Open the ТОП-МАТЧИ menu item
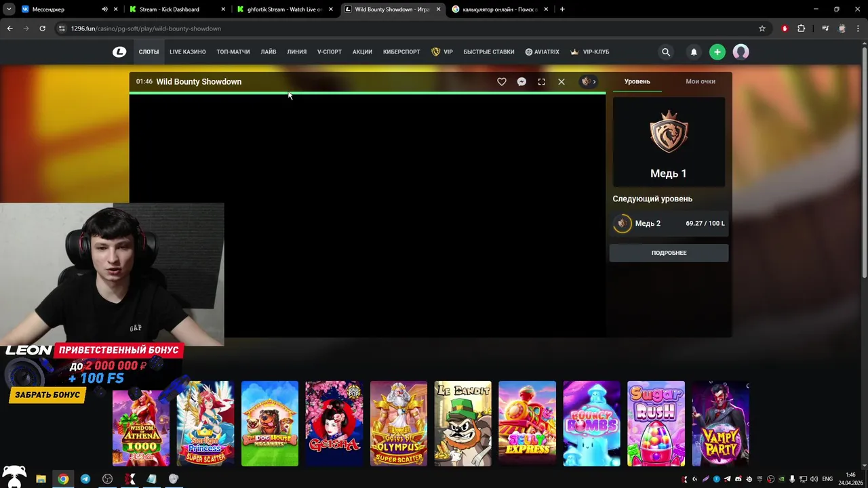This screenshot has height=488, width=868. coord(233,52)
